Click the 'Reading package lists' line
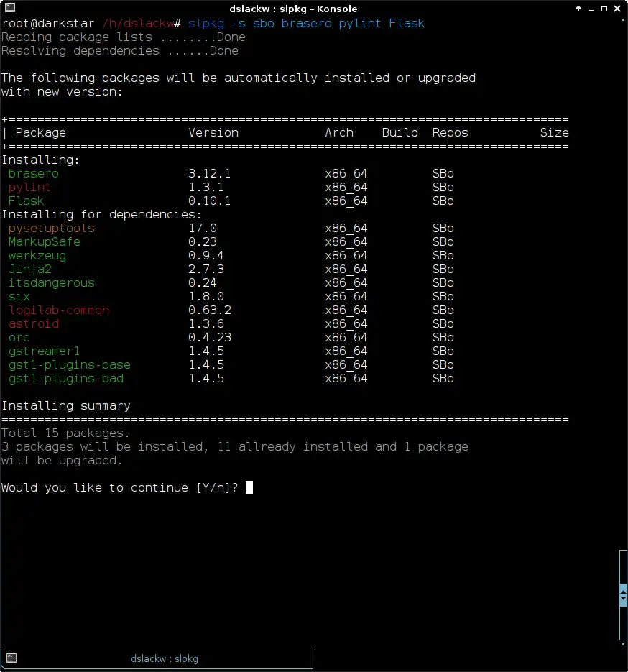The image size is (628, 672). point(124,37)
